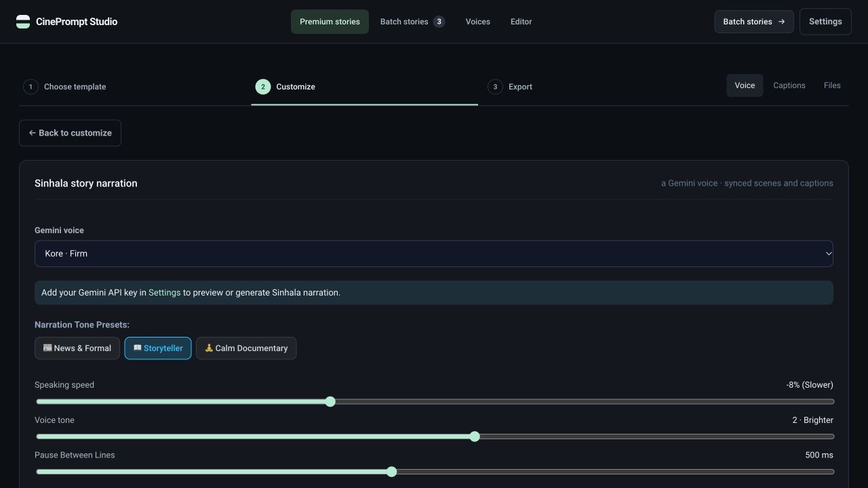
Task: Click the 500 ms pause value
Action: click(x=819, y=455)
